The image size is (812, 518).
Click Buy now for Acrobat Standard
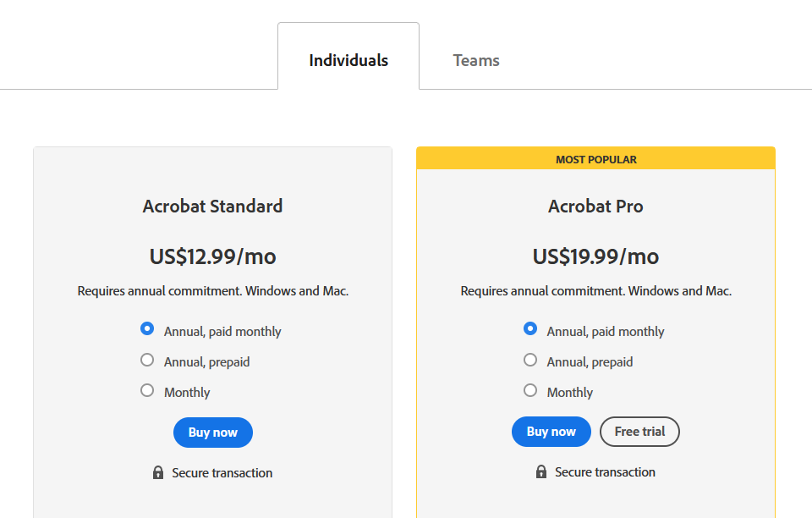tap(212, 432)
